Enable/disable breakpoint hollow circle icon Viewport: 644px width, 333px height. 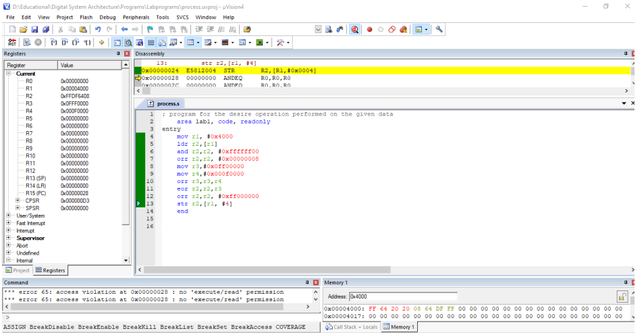pos(381,30)
